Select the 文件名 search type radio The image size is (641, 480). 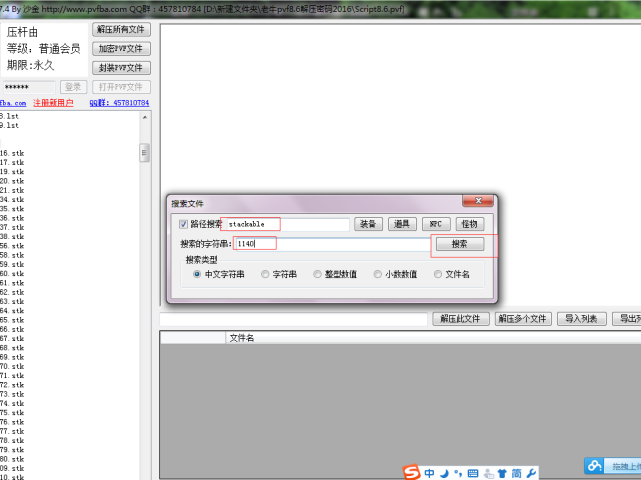point(436,274)
